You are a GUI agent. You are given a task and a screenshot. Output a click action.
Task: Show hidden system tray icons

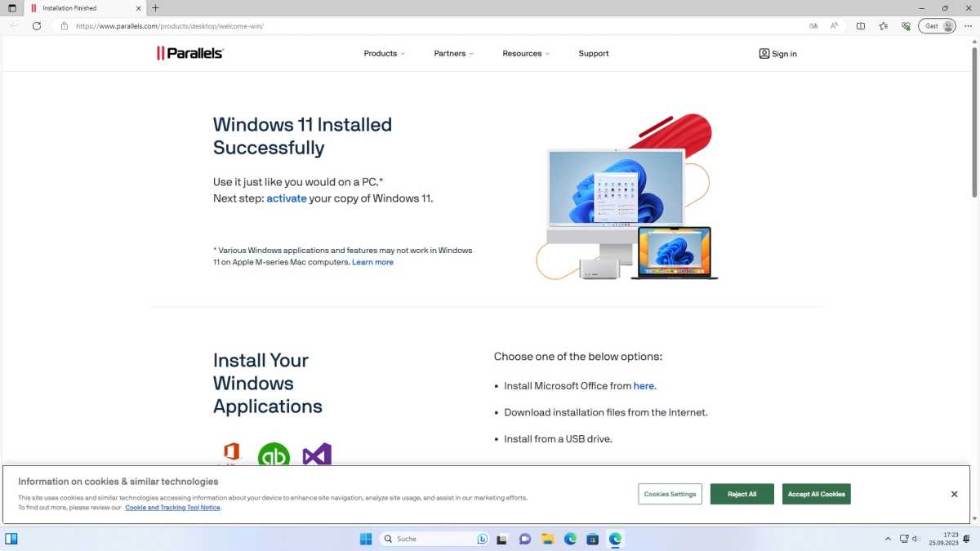coord(888,539)
